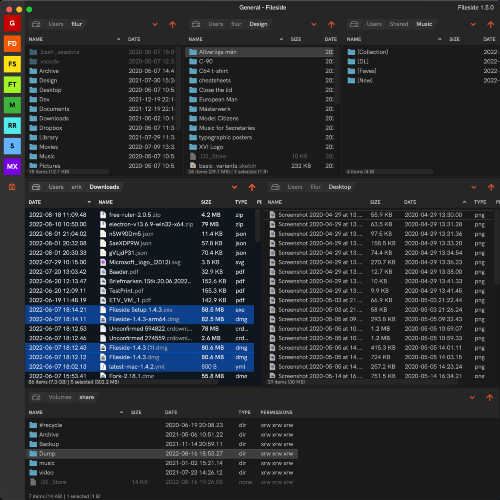Open the red G layout tab

pyautogui.click(x=12, y=23)
